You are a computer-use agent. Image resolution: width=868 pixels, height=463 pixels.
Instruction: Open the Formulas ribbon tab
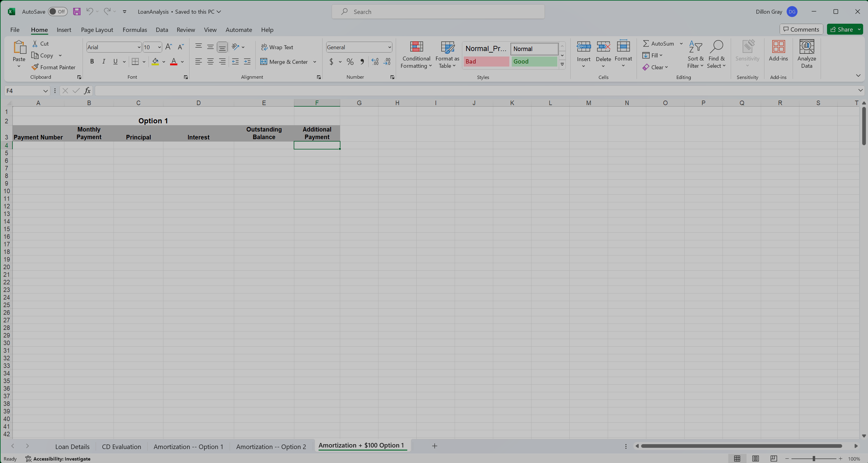click(135, 30)
